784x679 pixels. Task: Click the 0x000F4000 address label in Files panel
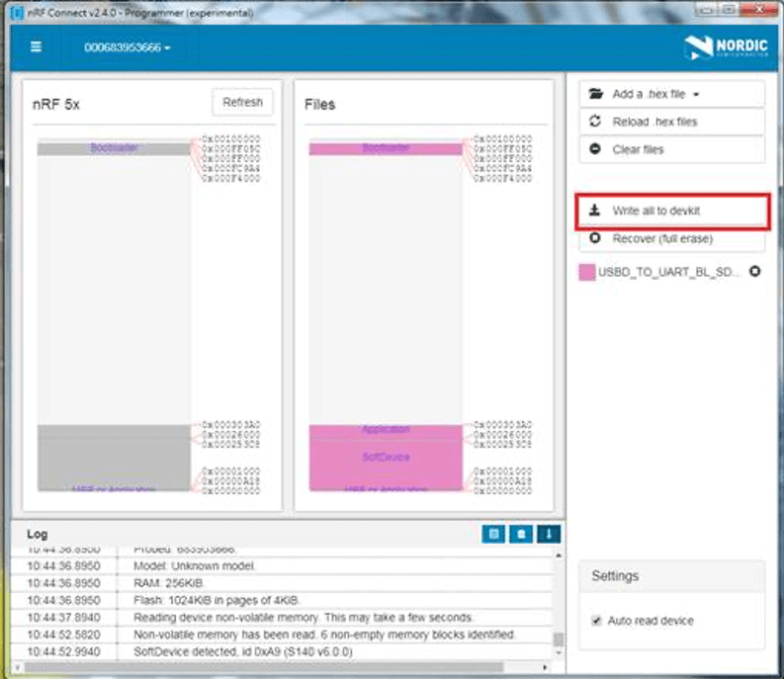coord(502,179)
